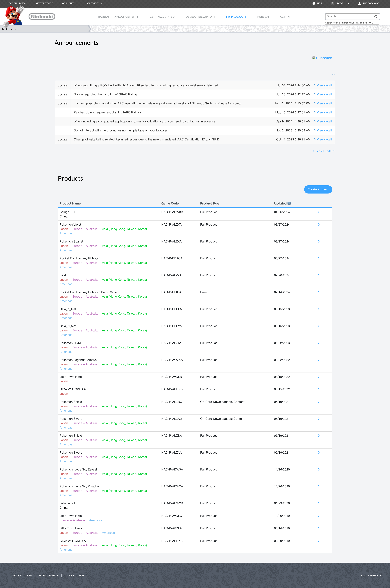The width and height of the screenshot is (390, 588).
Task: Click the Help question mark icon
Action: [314, 4]
